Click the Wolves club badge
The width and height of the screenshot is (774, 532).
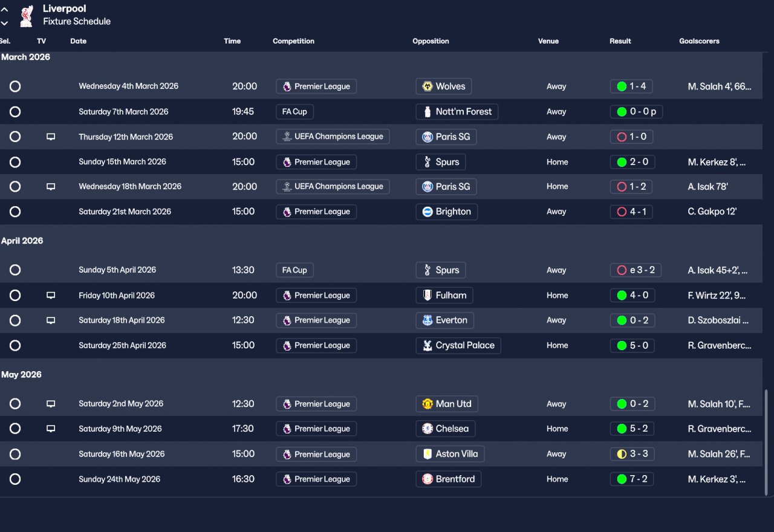pyautogui.click(x=428, y=86)
